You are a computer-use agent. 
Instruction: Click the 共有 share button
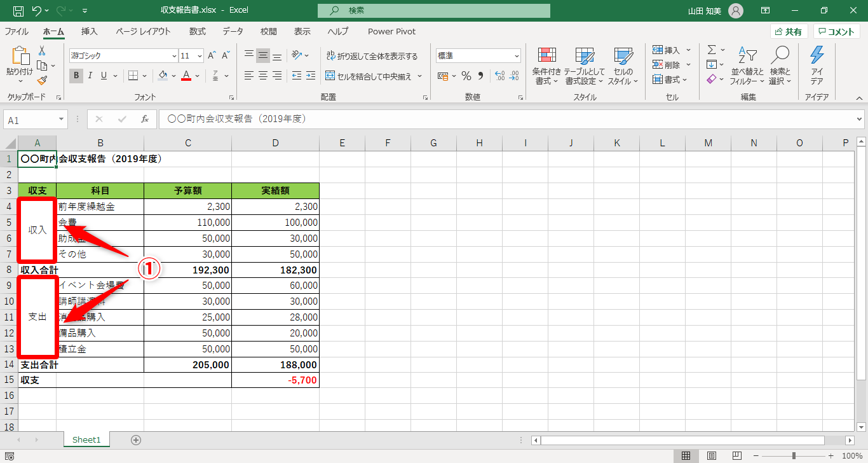(x=789, y=31)
